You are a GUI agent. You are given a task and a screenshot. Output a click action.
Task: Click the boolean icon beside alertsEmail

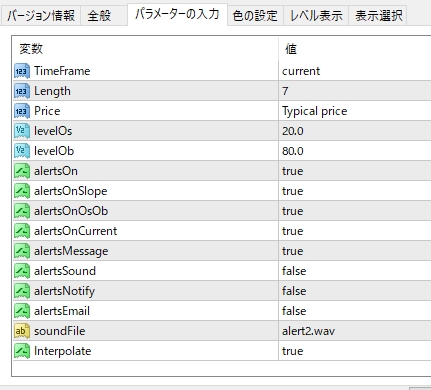point(22,311)
